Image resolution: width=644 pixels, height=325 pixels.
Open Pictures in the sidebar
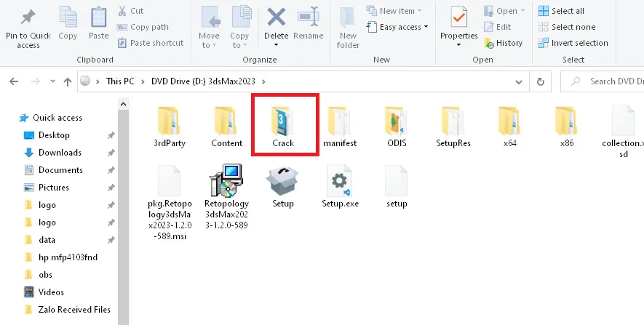tap(47, 188)
